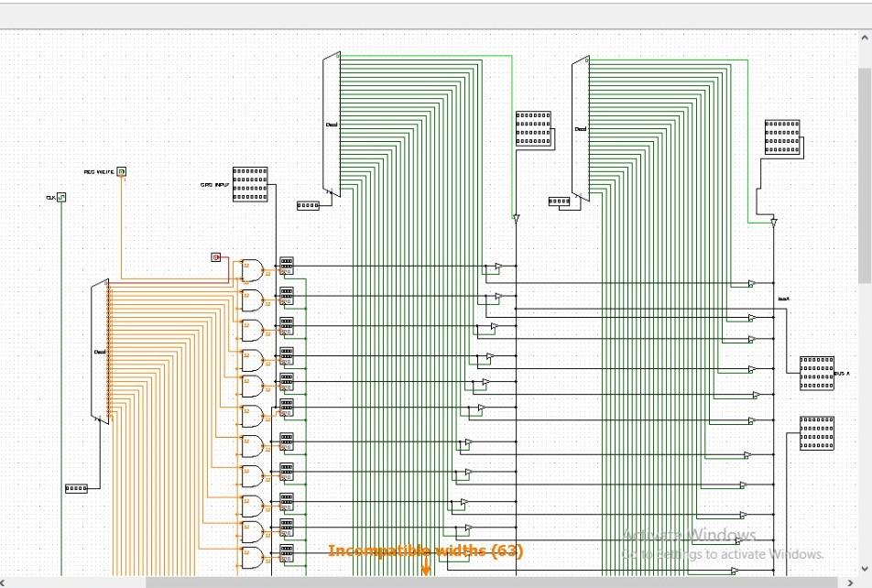The height and width of the screenshot is (588, 872).
Task: Select the leftmost orange Decd decoder
Action: click(x=101, y=350)
